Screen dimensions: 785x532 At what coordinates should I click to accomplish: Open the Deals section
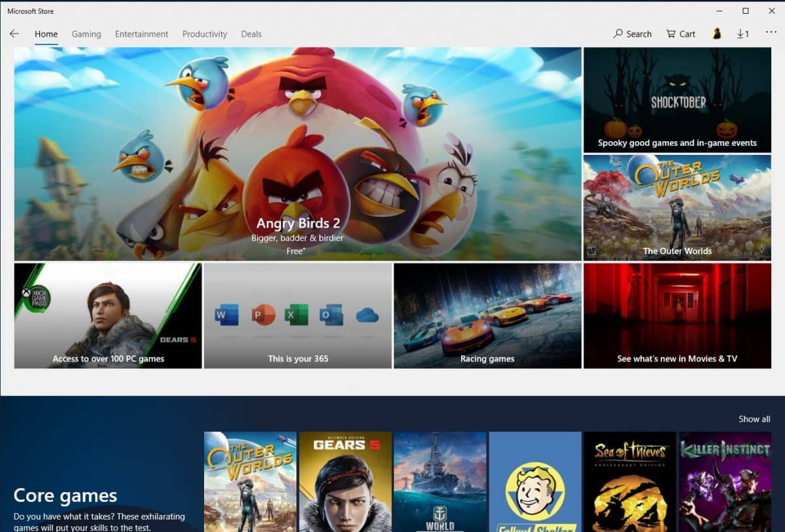click(251, 34)
